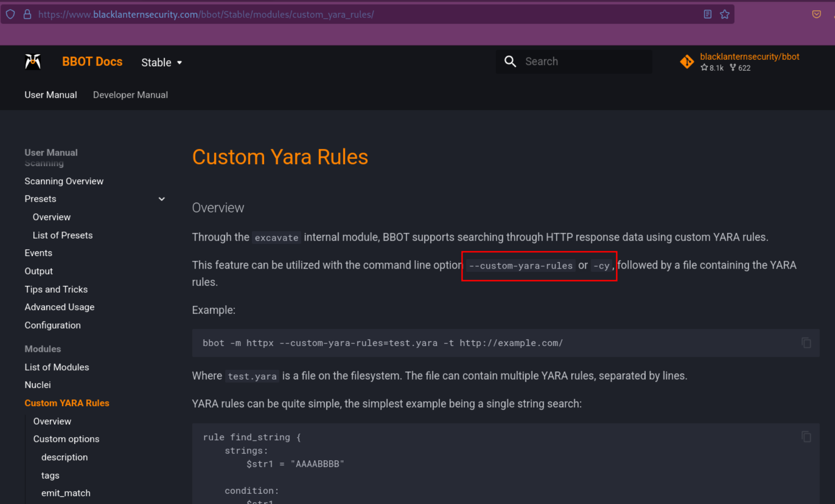Image resolution: width=835 pixels, height=504 pixels.
Task: Navigate to Events page
Action: pos(39,253)
